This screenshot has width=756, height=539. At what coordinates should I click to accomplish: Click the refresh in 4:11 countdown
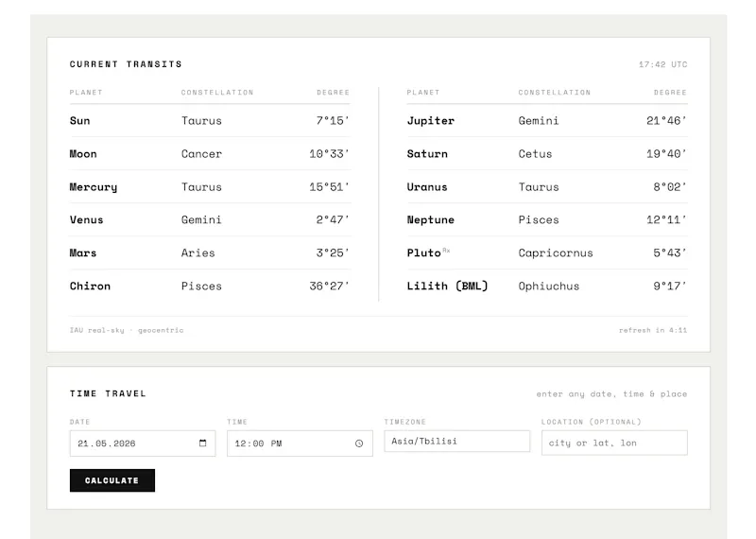(653, 330)
